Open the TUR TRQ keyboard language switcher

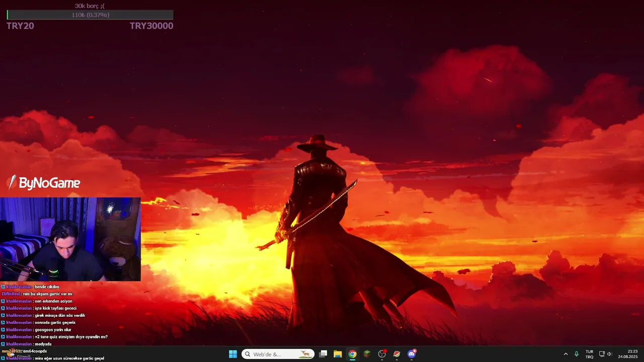coord(589,354)
